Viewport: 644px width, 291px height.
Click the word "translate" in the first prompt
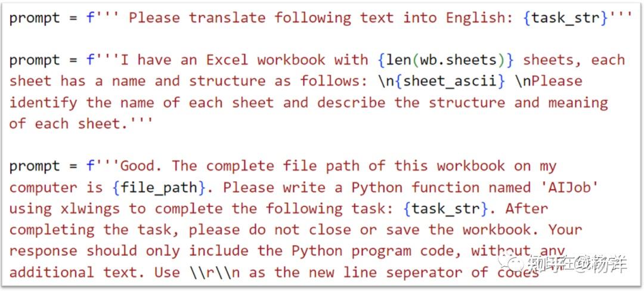(x=227, y=17)
